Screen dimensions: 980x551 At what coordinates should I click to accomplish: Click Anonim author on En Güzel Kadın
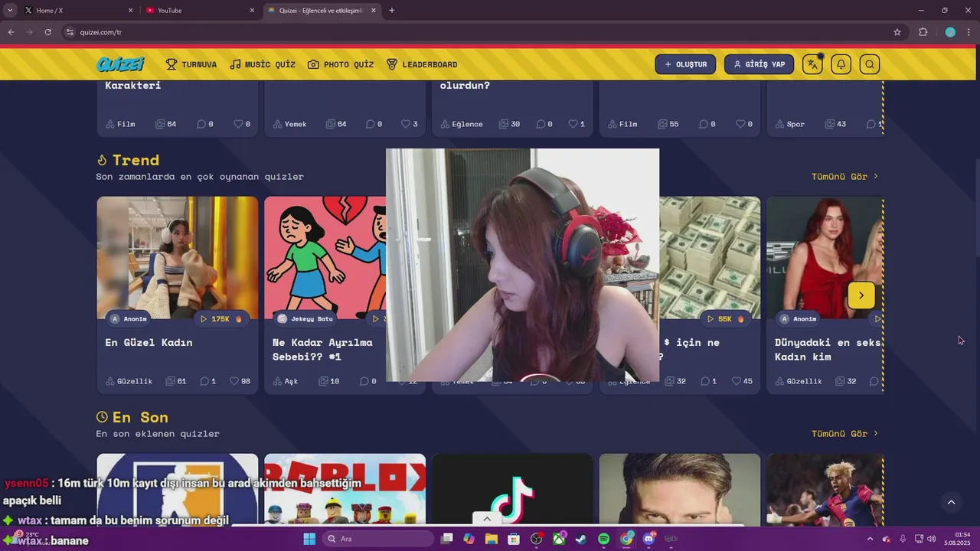tap(129, 318)
